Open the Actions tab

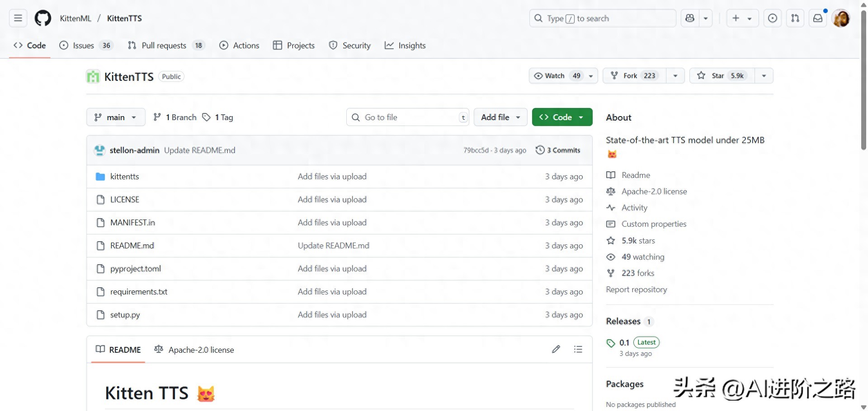point(239,45)
